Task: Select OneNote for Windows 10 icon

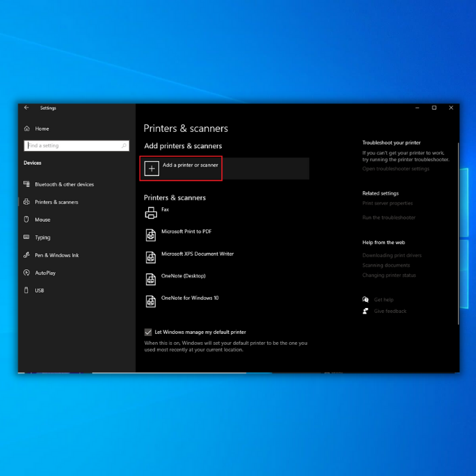Action: [x=151, y=301]
